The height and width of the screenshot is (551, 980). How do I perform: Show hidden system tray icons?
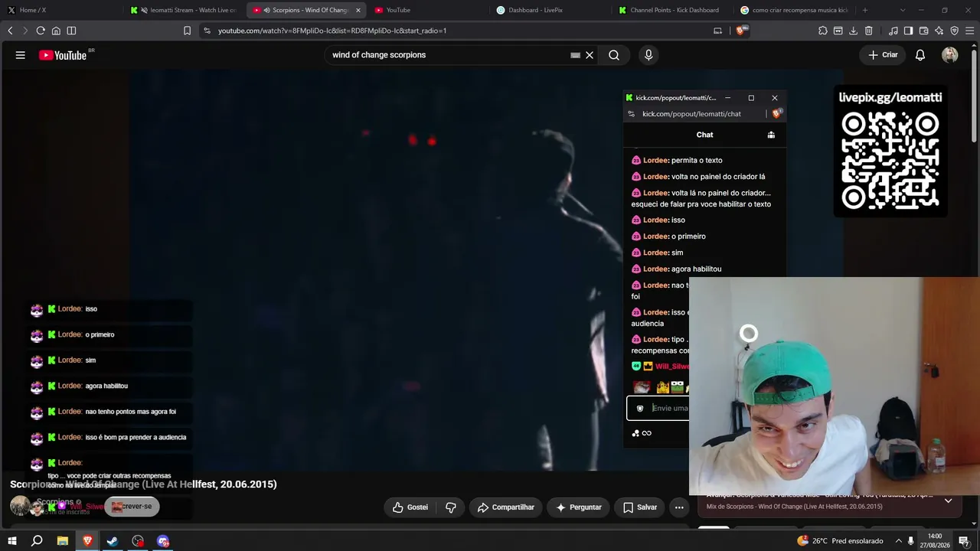[x=899, y=541]
